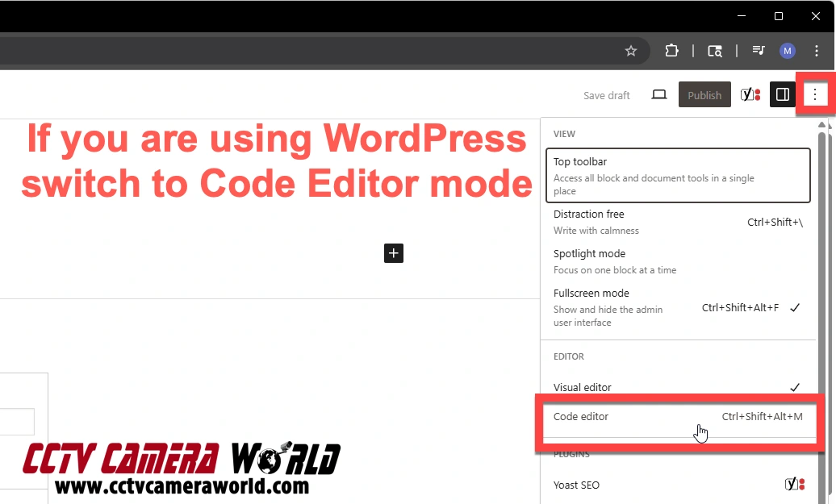Bookmark this page with the star icon
836x504 pixels.
point(631,51)
